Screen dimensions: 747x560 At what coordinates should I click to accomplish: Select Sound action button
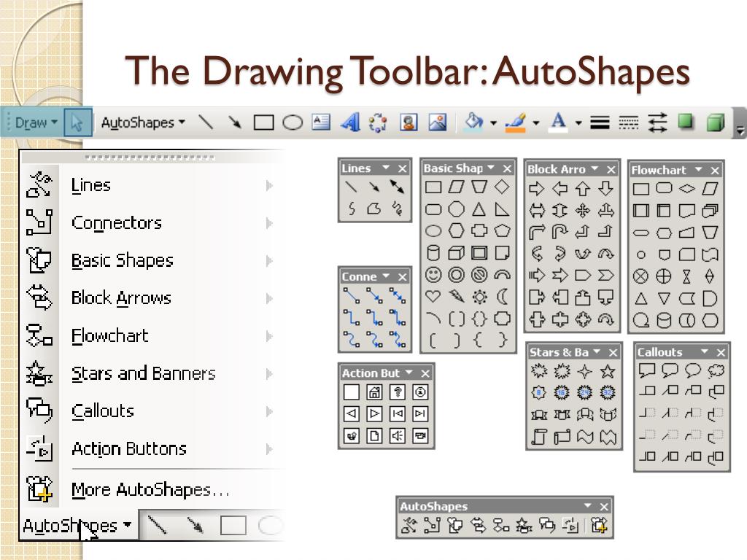397,435
